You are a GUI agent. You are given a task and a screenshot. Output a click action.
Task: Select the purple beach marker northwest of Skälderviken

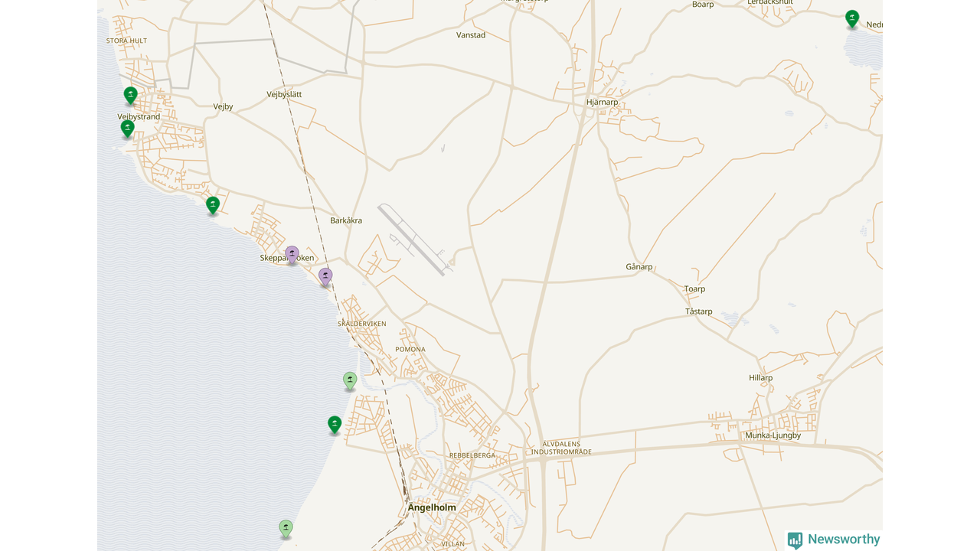tap(325, 277)
